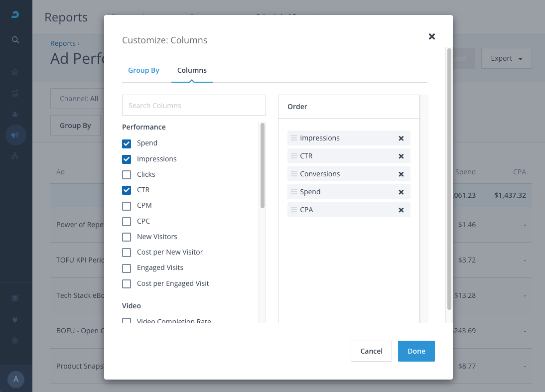Open the user avatar A menu
Screen dimensions: 545x392
click(x=16, y=380)
